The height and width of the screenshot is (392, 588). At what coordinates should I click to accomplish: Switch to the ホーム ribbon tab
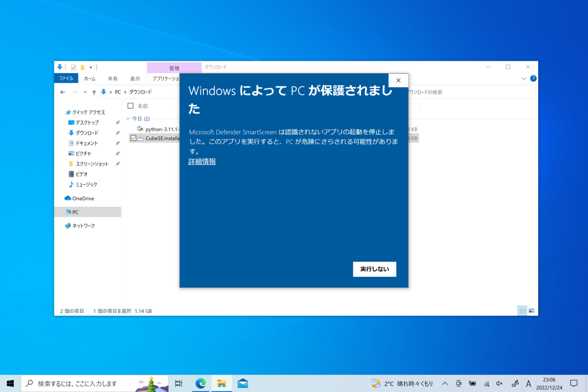90,78
